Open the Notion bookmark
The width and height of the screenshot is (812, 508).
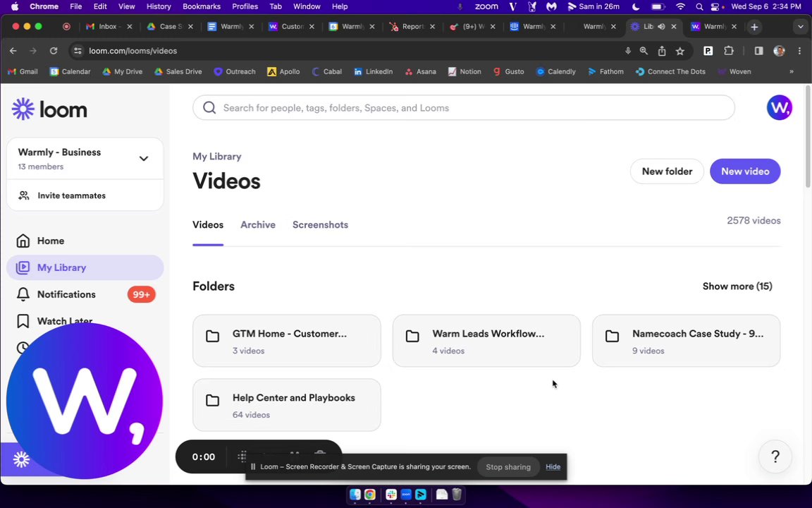(x=465, y=71)
